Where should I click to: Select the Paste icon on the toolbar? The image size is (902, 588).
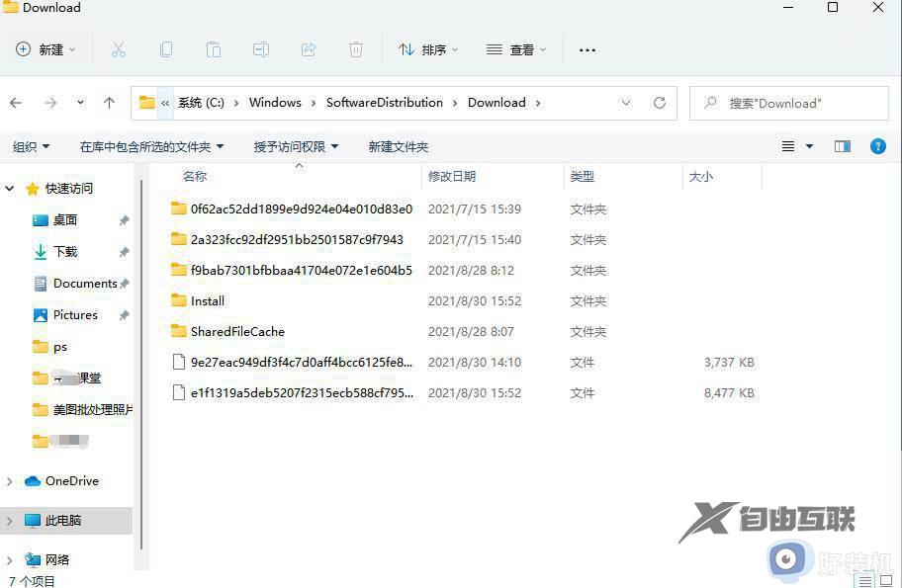pyautogui.click(x=214, y=49)
